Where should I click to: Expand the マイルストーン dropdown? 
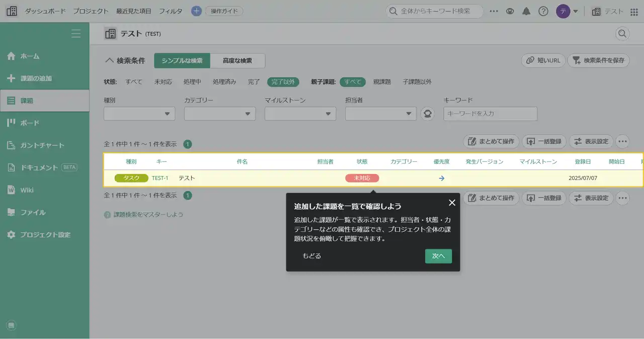[x=300, y=114]
